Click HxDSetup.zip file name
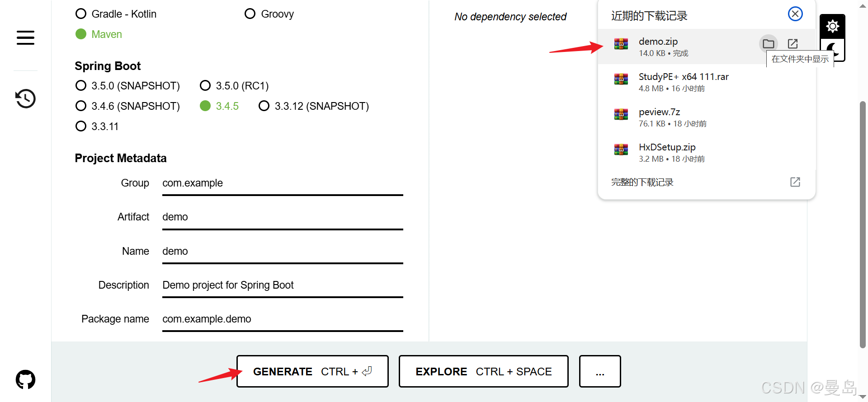 pyautogui.click(x=667, y=147)
